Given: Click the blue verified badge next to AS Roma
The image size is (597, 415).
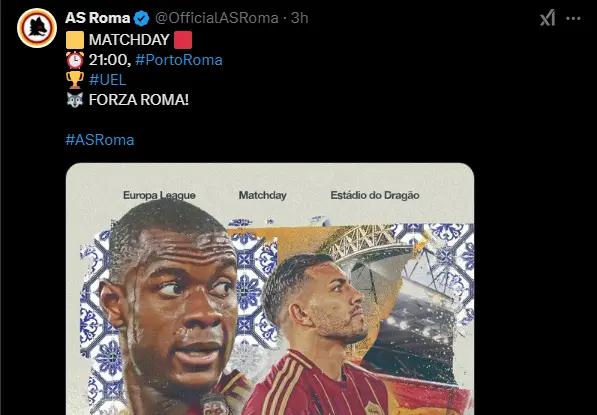Looking at the screenshot, I should click(x=142, y=18).
